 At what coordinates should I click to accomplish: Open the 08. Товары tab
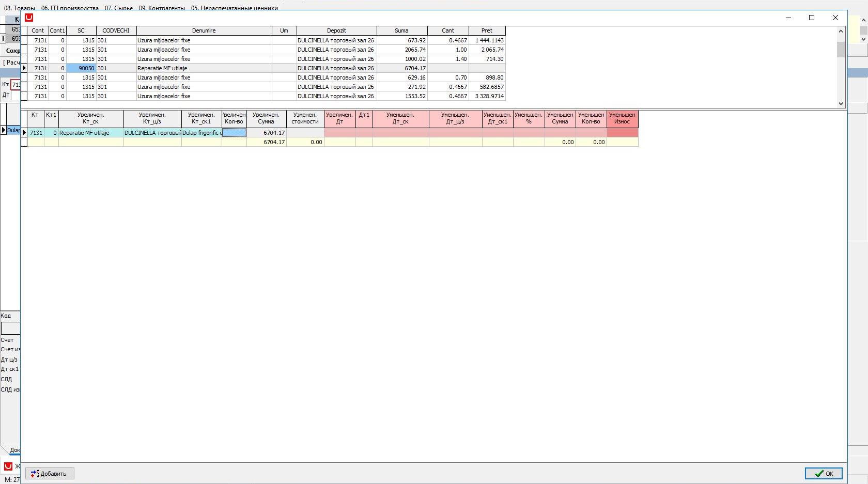pyautogui.click(x=20, y=8)
